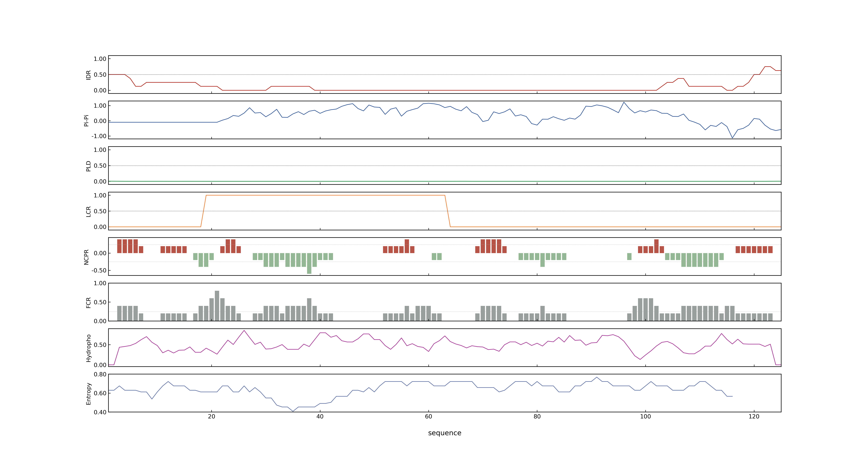Click the "IDR" y-axis label
Image resolution: width=868 pixels, height=463 pixels.
pyautogui.click(x=89, y=75)
